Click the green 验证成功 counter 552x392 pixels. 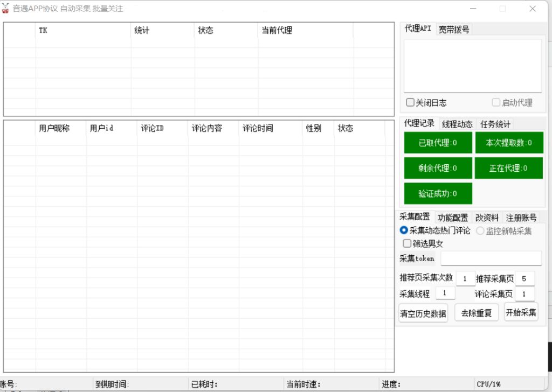pyautogui.click(x=438, y=193)
